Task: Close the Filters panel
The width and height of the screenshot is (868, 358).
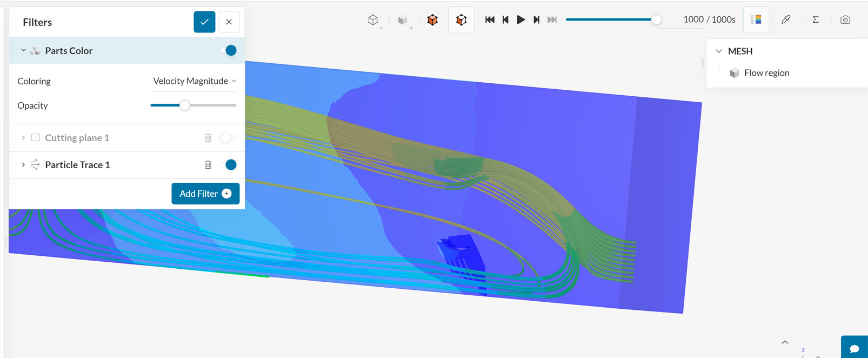Action: 229,22
